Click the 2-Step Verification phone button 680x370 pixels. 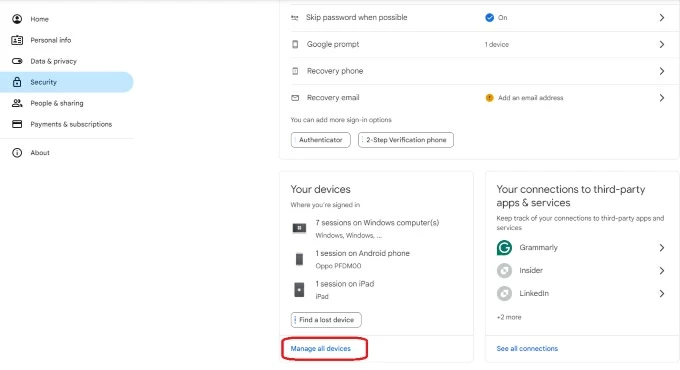(x=406, y=140)
